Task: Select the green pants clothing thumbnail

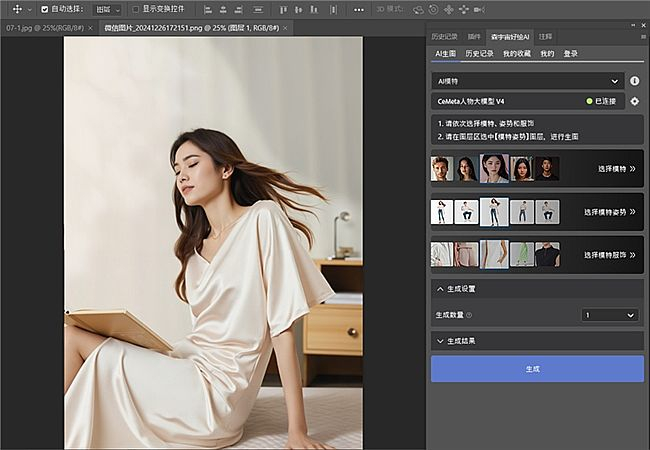Action: (x=521, y=255)
